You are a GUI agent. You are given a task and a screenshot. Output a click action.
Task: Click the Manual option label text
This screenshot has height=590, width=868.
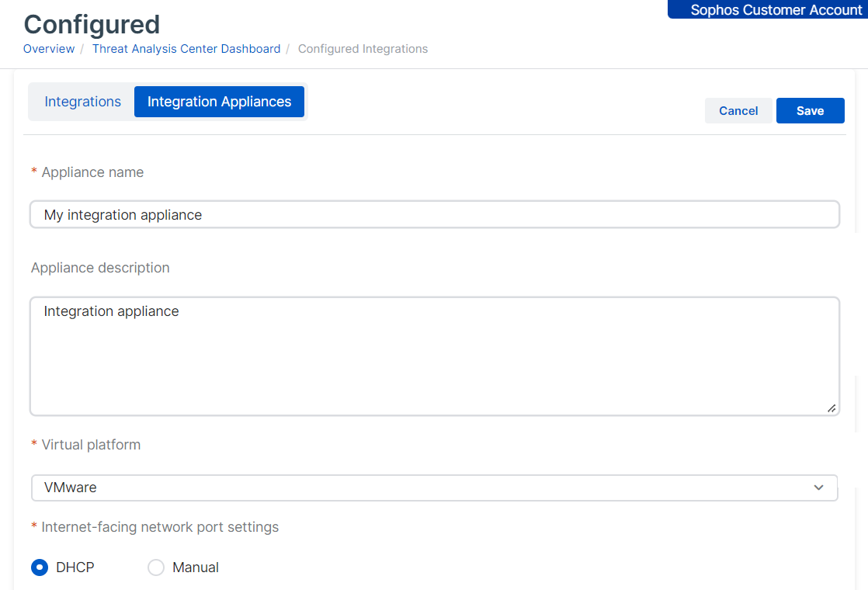pos(196,567)
